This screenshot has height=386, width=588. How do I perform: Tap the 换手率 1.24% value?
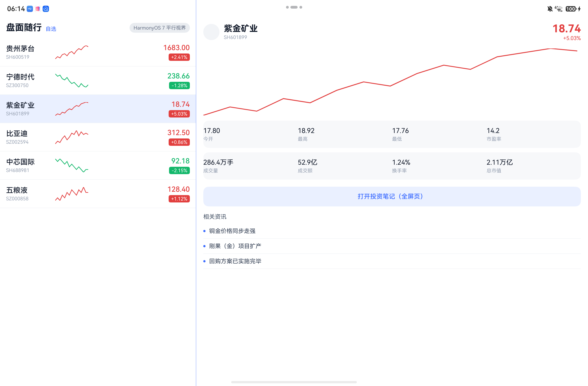(401, 162)
